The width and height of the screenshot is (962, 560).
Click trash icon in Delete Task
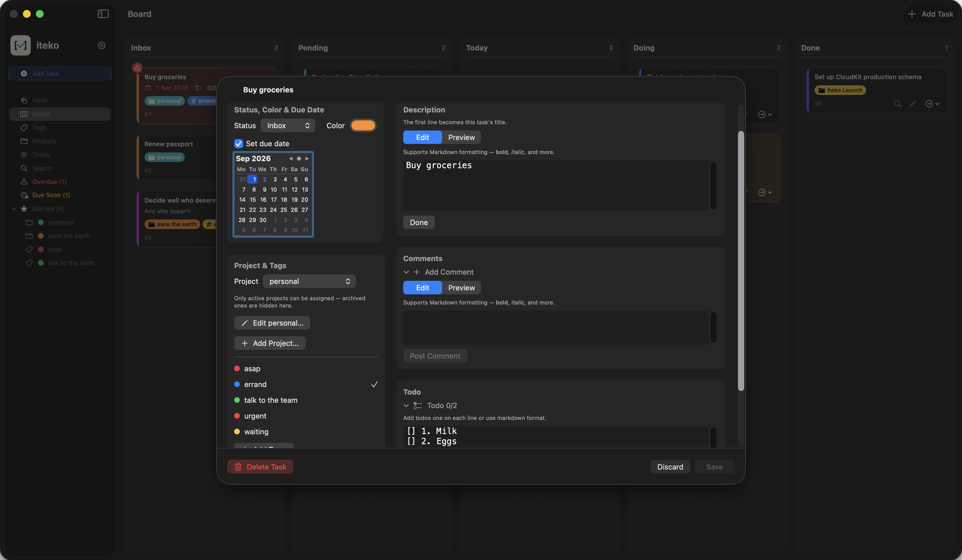tap(238, 467)
